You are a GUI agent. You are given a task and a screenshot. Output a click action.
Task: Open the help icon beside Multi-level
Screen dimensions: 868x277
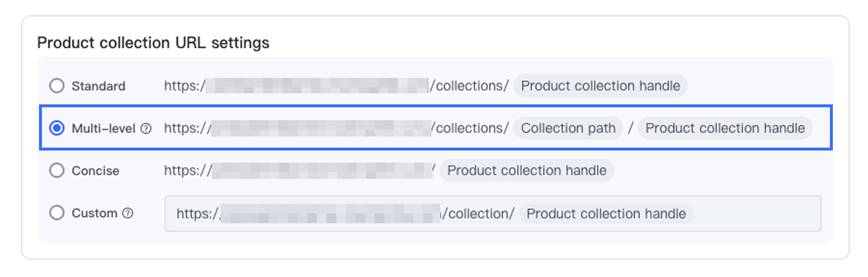(x=146, y=128)
